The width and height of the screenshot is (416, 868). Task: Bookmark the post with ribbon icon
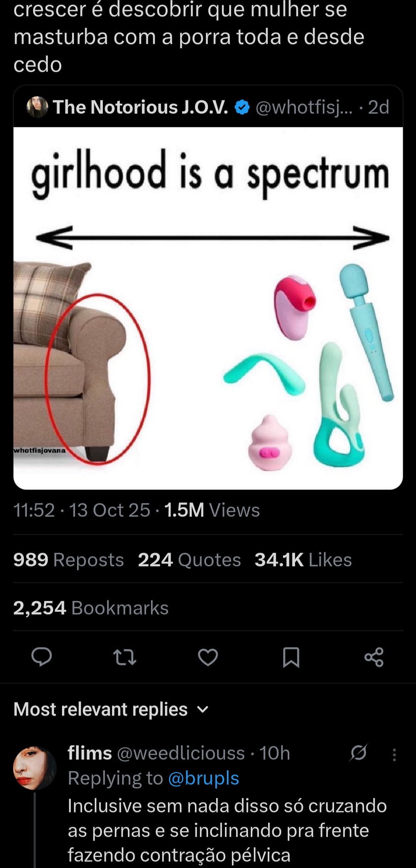tap(291, 657)
